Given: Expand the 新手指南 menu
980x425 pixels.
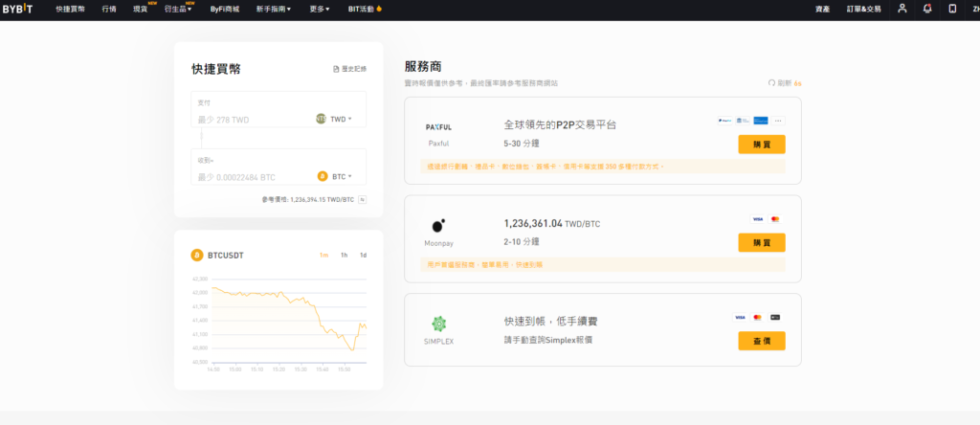Looking at the screenshot, I should pyautogui.click(x=274, y=10).
